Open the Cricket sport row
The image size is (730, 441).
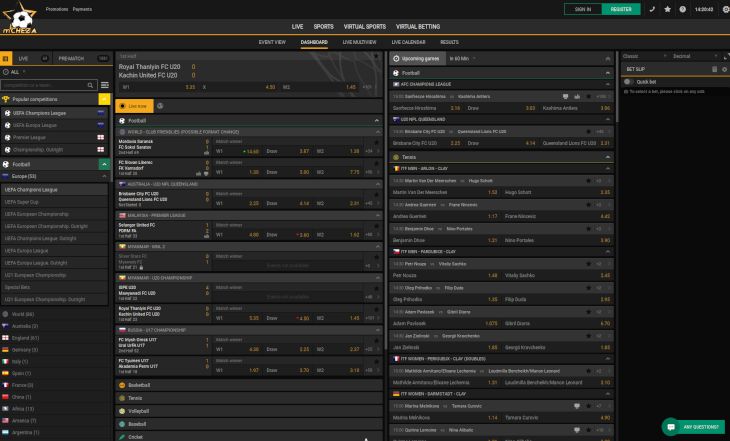click(x=249, y=437)
